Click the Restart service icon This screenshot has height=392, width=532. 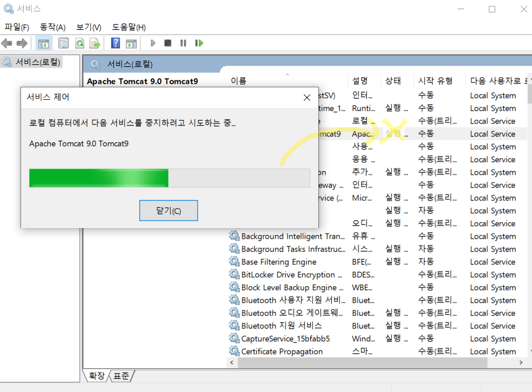(199, 43)
